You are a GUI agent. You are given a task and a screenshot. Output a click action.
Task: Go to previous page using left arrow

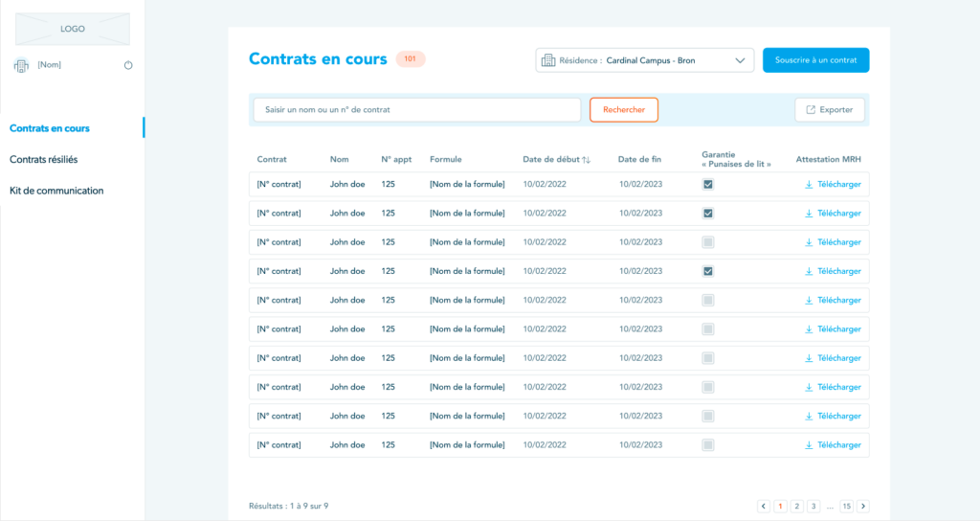click(x=763, y=506)
